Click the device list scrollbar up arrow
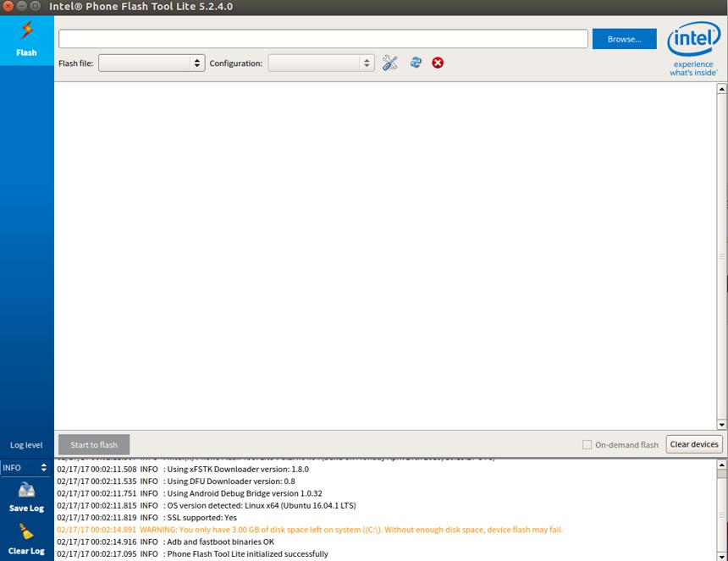Viewport: 728px width, 561px height. pyautogui.click(x=721, y=89)
